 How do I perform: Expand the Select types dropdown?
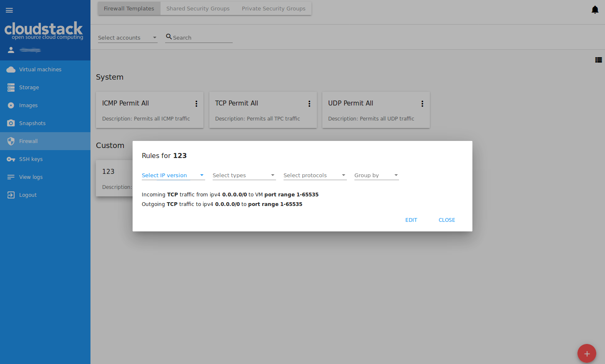click(x=244, y=176)
